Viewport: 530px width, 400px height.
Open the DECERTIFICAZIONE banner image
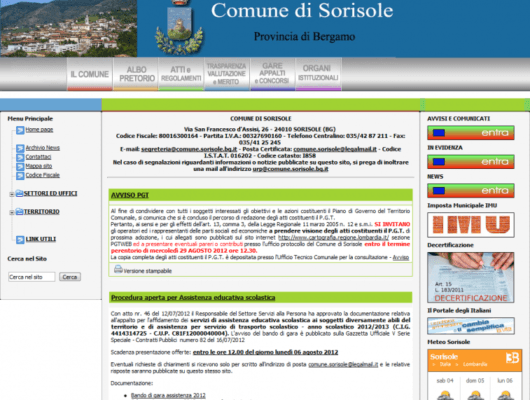(x=471, y=277)
